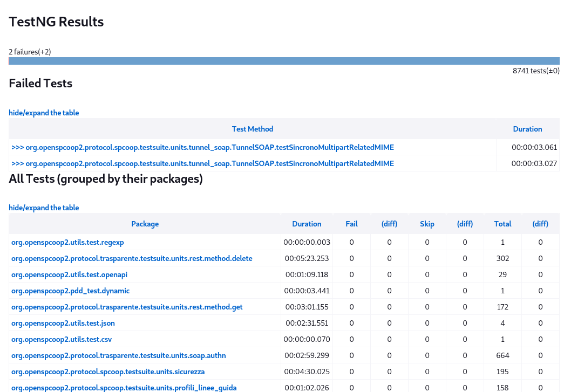Open package org.openspcoop2.utils.test.openapi
The image size is (564, 392).
coord(70,274)
